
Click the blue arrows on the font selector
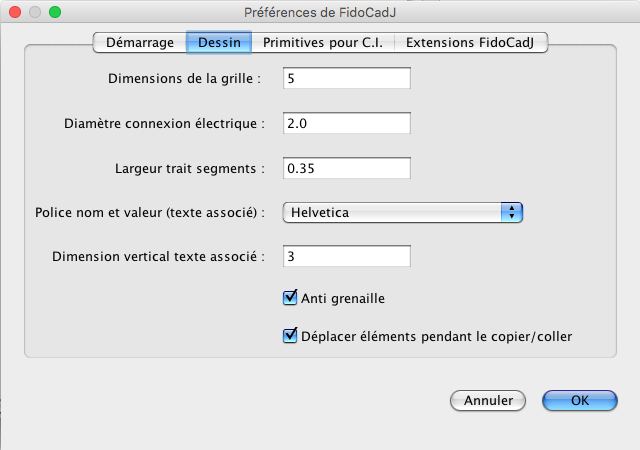click(x=512, y=212)
